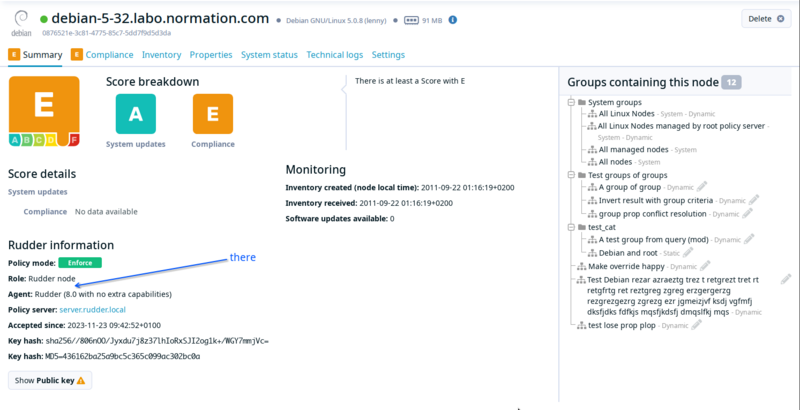Click the Inventory received date value
The image size is (800, 410).
(406, 203)
